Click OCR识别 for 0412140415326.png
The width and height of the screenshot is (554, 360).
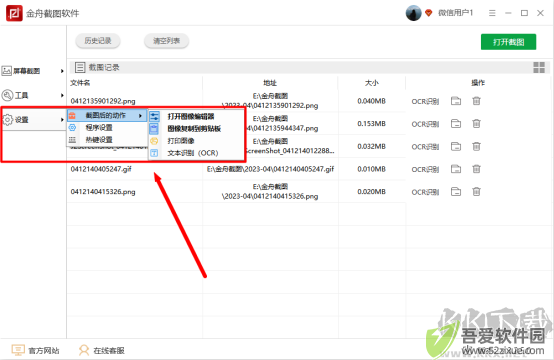425,192
